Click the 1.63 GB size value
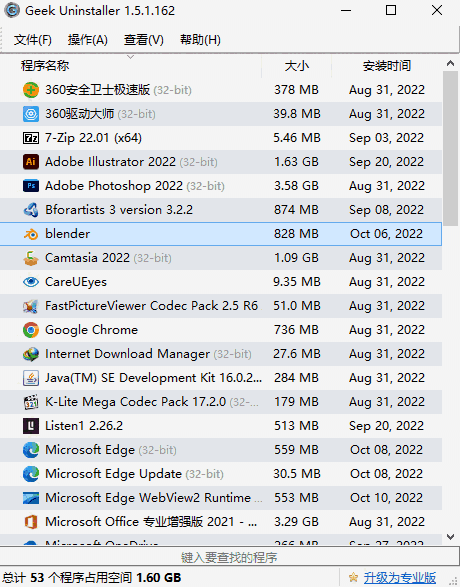 (x=296, y=162)
